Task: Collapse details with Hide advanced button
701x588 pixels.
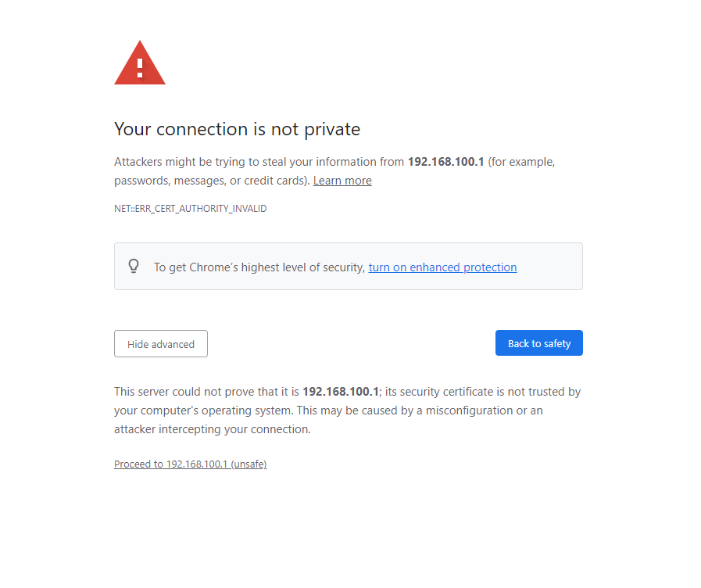Action: click(x=161, y=344)
